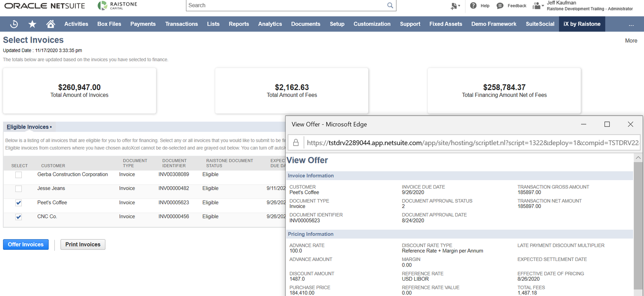Click the Raistone Document Status column header
This screenshot has height=296, width=644.
[229, 163]
